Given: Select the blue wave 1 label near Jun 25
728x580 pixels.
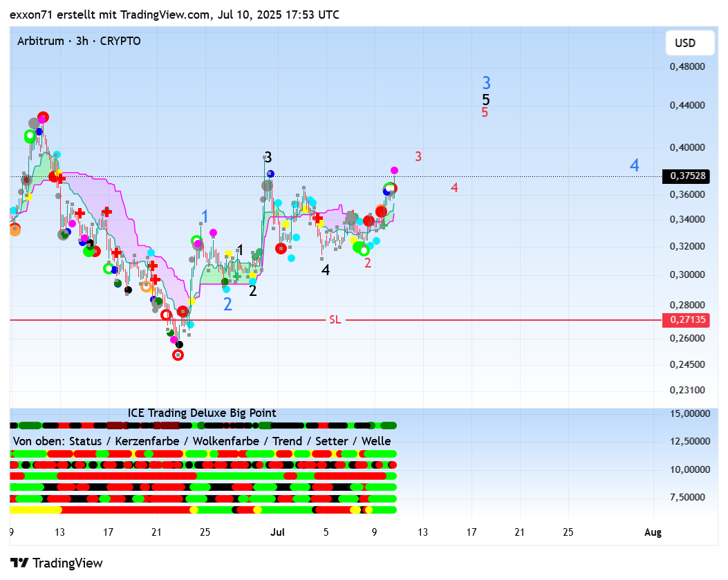Looking at the screenshot, I should [205, 216].
